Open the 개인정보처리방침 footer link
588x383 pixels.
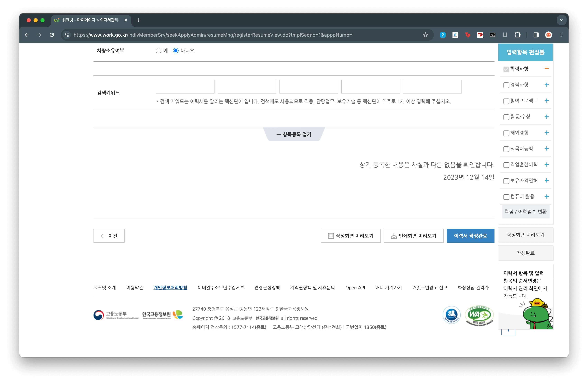point(170,288)
